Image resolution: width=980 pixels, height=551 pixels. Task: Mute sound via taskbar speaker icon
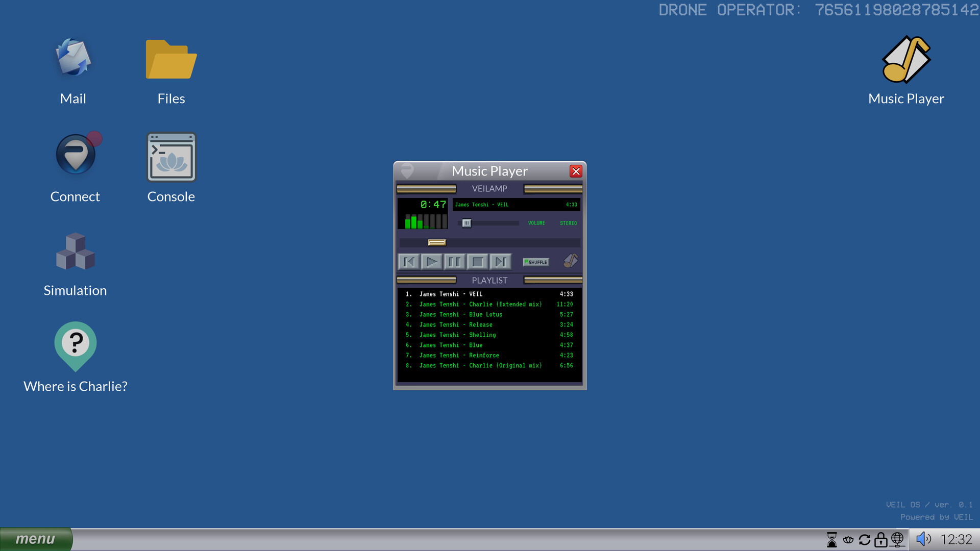(923, 539)
